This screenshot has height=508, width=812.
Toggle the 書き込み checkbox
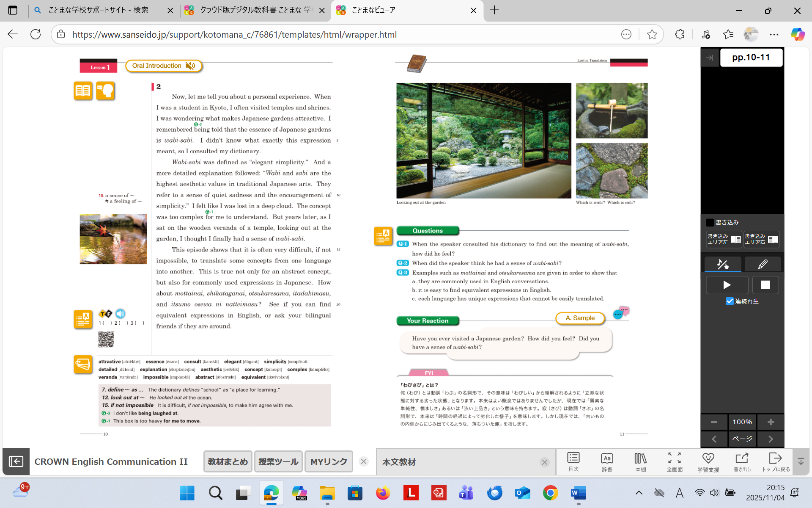point(710,222)
